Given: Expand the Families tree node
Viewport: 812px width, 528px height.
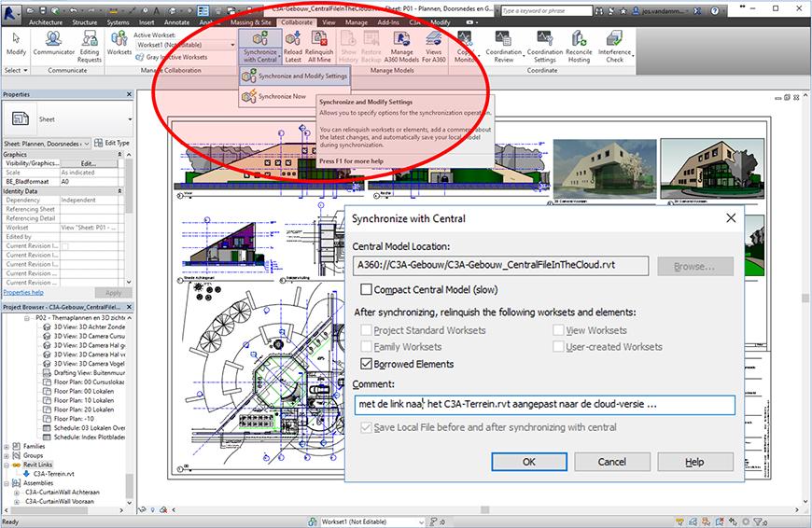Looking at the screenshot, I should point(7,446).
